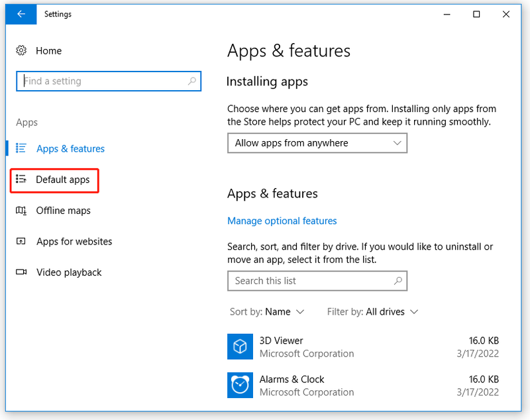Click the Home gear icon
The width and height of the screenshot is (530, 420).
(x=21, y=51)
